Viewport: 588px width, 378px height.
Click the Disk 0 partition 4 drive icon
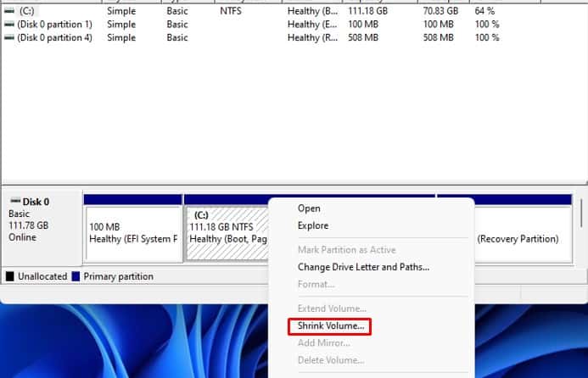coord(9,37)
